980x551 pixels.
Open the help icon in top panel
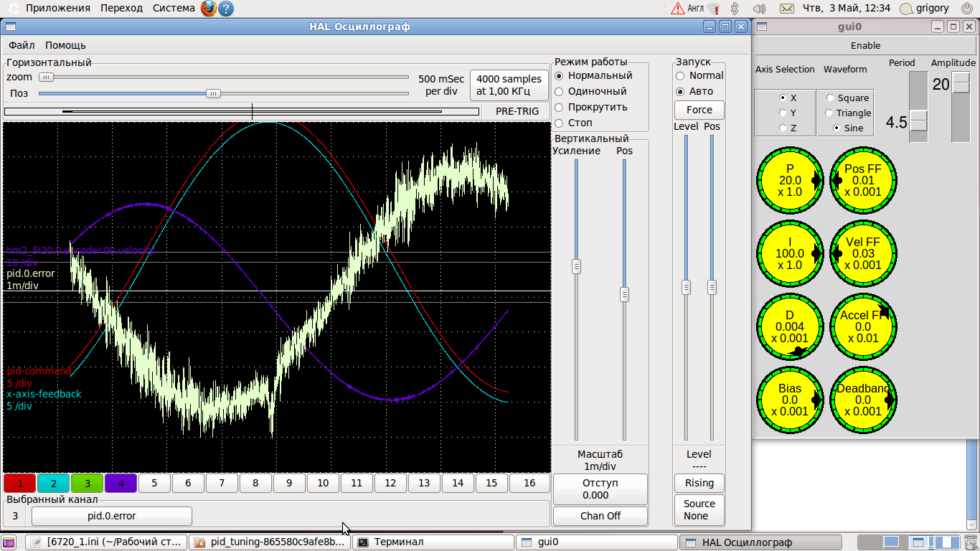225,9
